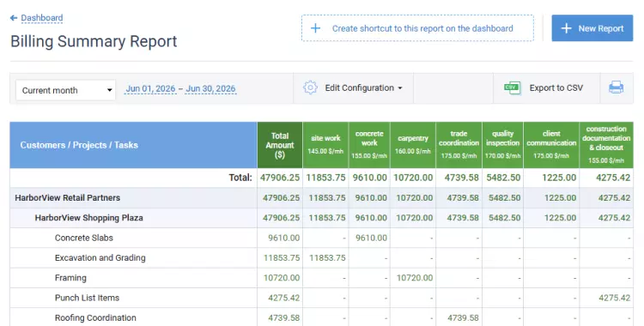Click 11853.75 site work for Excavation and Grading
Viewport: 644px width, 326px height.
click(x=327, y=258)
